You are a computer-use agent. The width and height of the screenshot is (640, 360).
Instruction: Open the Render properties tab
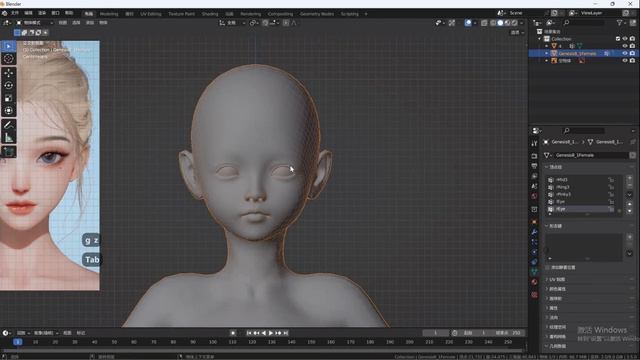(534, 156)
